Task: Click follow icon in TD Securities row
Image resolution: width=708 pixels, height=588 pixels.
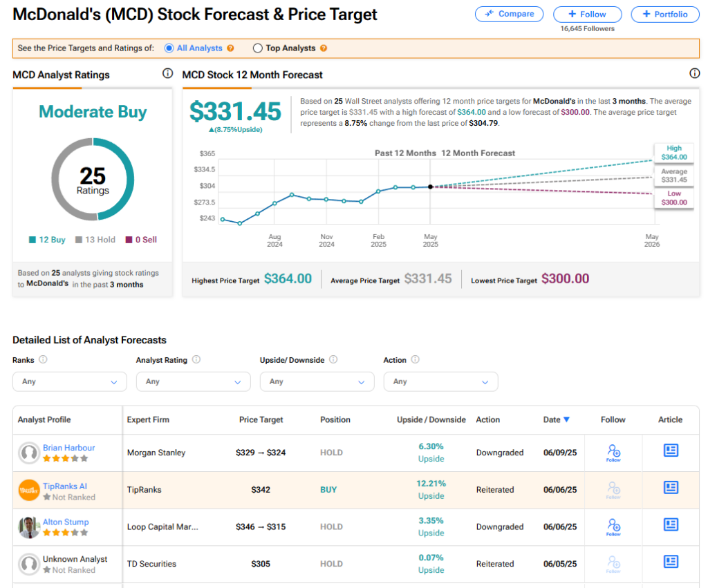Action: (x=613, y=564)
